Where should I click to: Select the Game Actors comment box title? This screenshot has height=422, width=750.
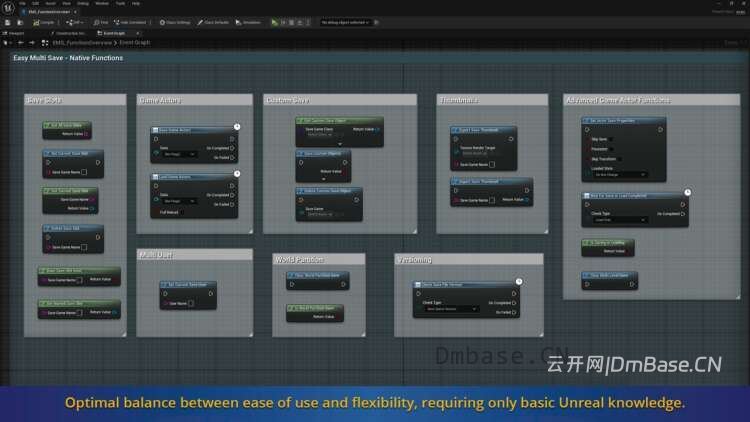[160, 100]
